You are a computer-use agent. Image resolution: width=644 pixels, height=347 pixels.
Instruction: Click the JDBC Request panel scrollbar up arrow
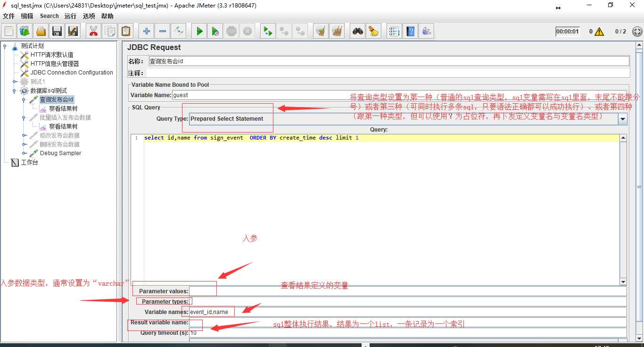pyautogui.click(x=639, y=45)
